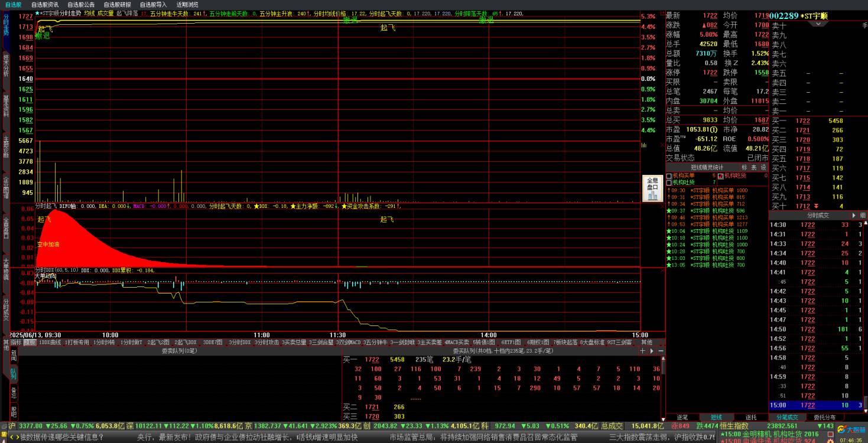This screenshot has height=443, width=868.
Task: Click the play arrow in 委买队列 header
Action: click(x=652, y=351)
